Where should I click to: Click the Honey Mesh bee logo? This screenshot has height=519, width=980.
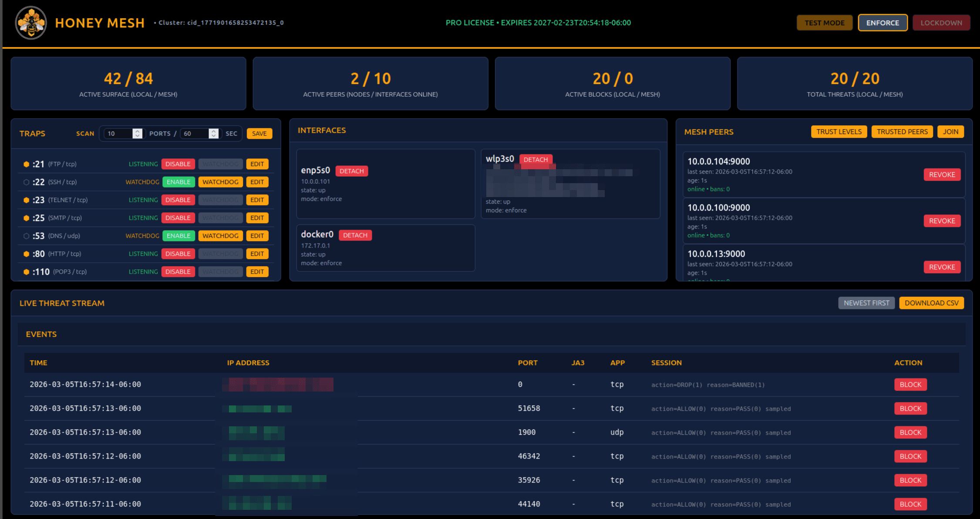pos(30,23)
